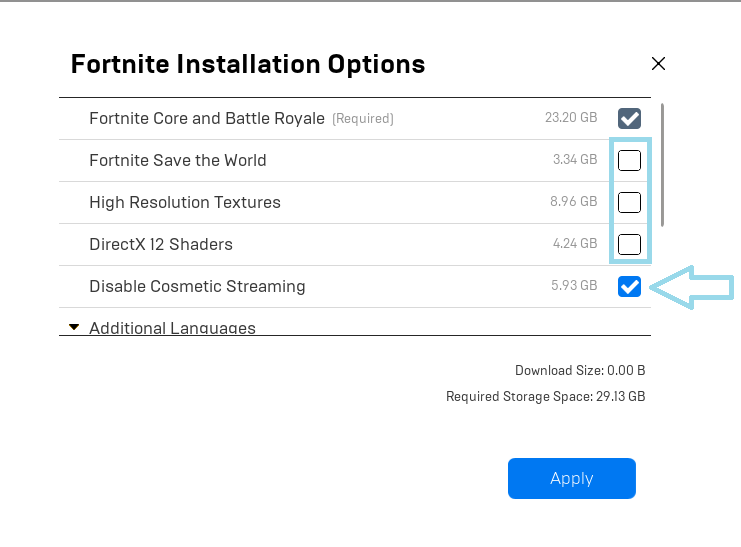Expand the Additional Languages section arrow
This screenshot has width=741, height=547.
tap(74, 327)
